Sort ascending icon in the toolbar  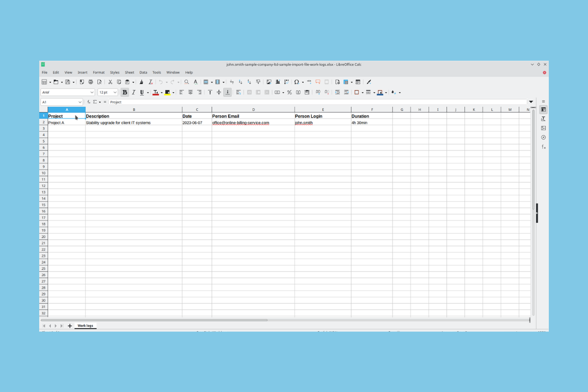241,82
